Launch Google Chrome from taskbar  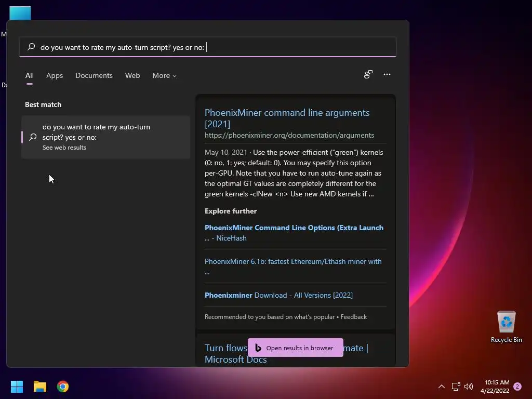tap(63, 387)
